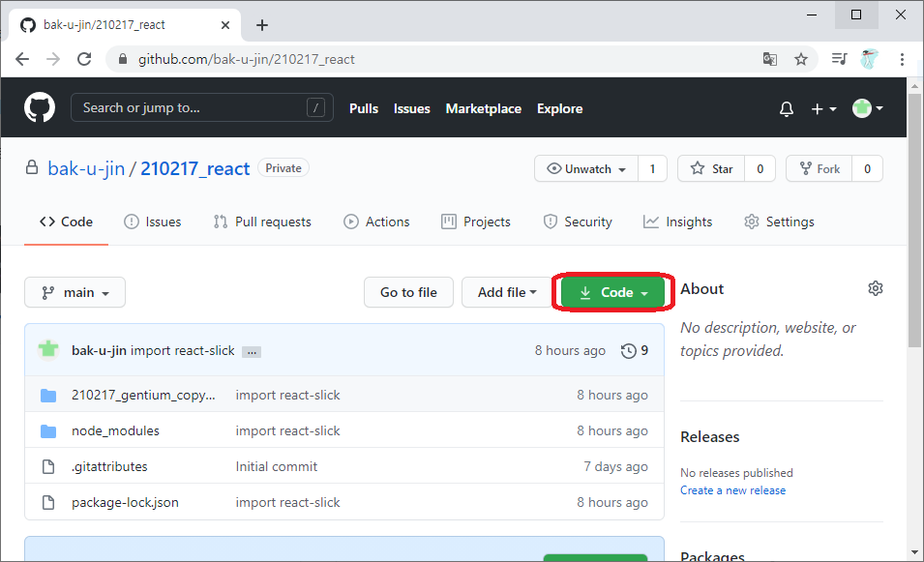Focus the Search or jump to field

(x=202, y=107)
